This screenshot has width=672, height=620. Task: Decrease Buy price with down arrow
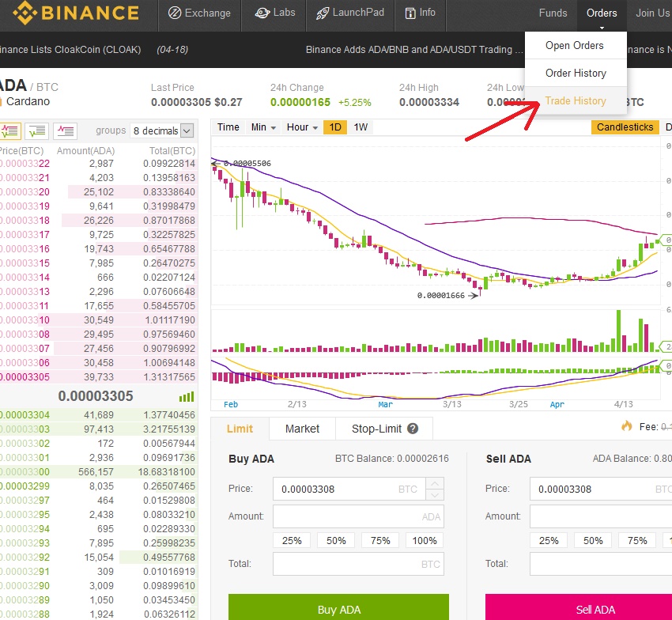435,495
